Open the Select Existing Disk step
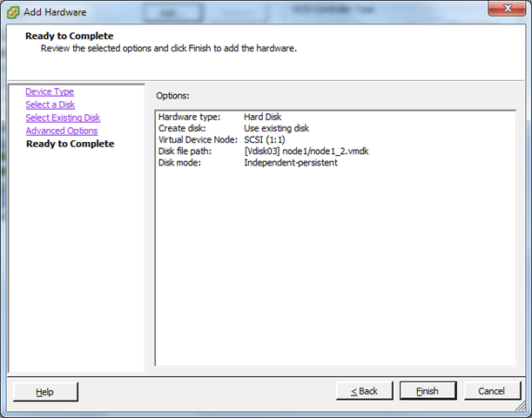Screen dimensions: 532x418 click(63, 118)
